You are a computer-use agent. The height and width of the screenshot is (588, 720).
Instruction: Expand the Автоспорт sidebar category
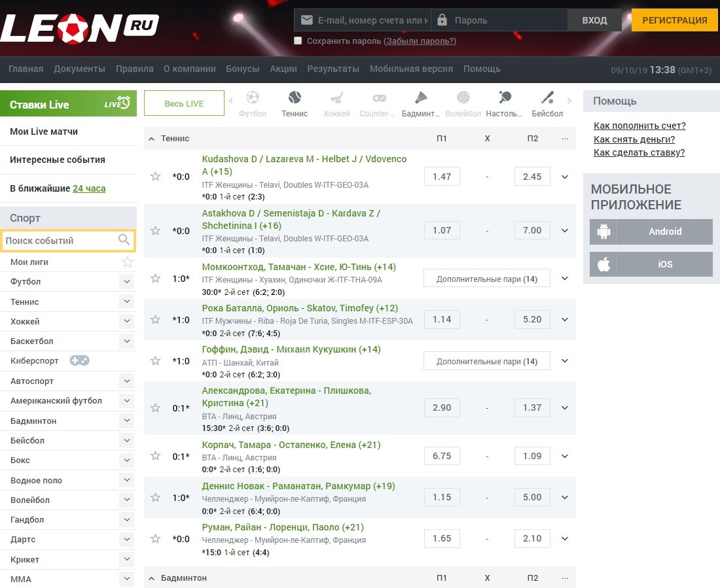point(127,381)
